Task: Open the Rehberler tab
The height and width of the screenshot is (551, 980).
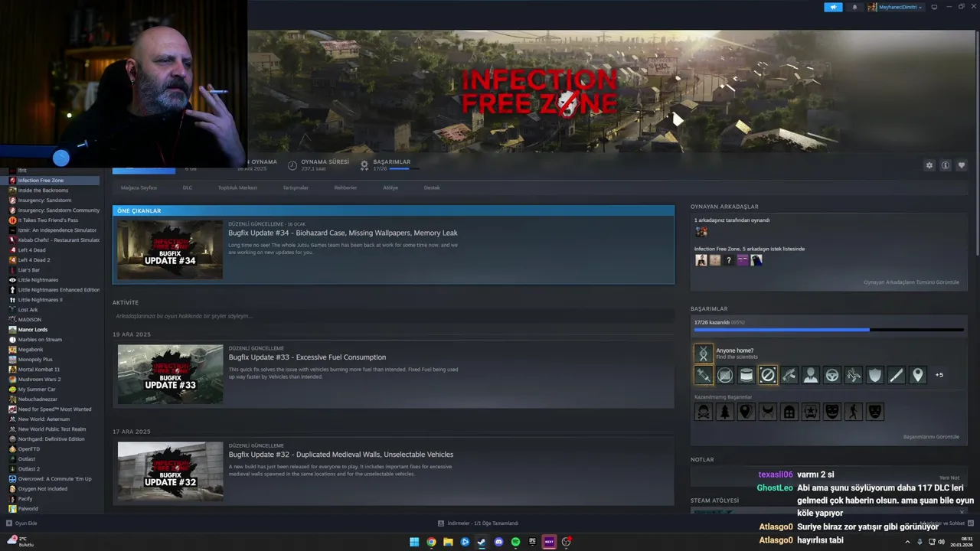Action: tap(345, 187)
